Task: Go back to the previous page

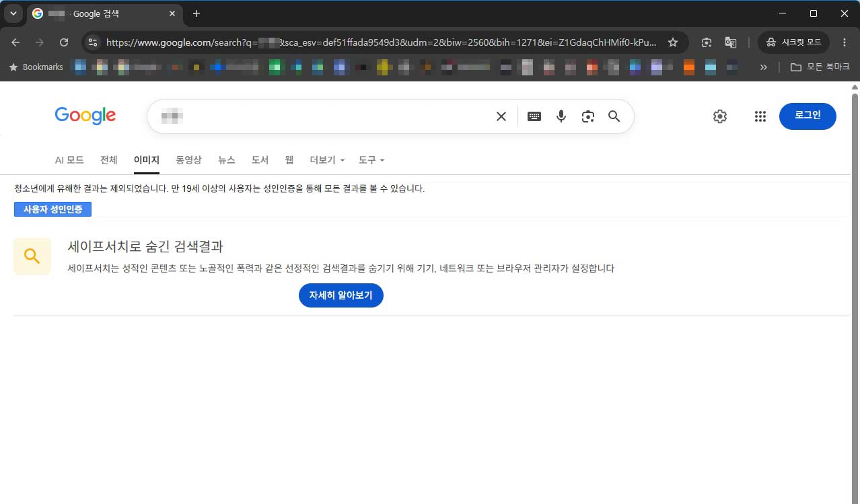Action: 15,42
